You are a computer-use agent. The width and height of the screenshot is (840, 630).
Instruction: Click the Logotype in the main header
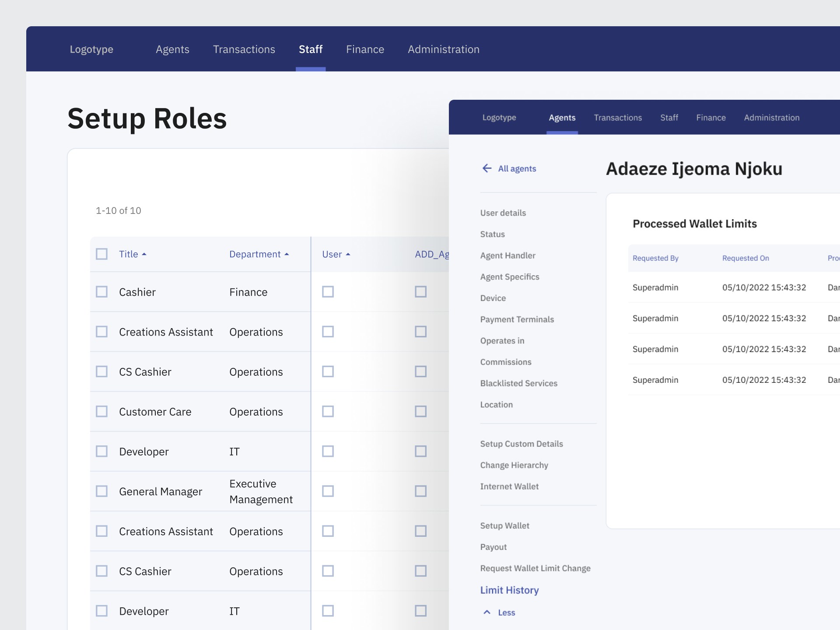tap(91, 49)
